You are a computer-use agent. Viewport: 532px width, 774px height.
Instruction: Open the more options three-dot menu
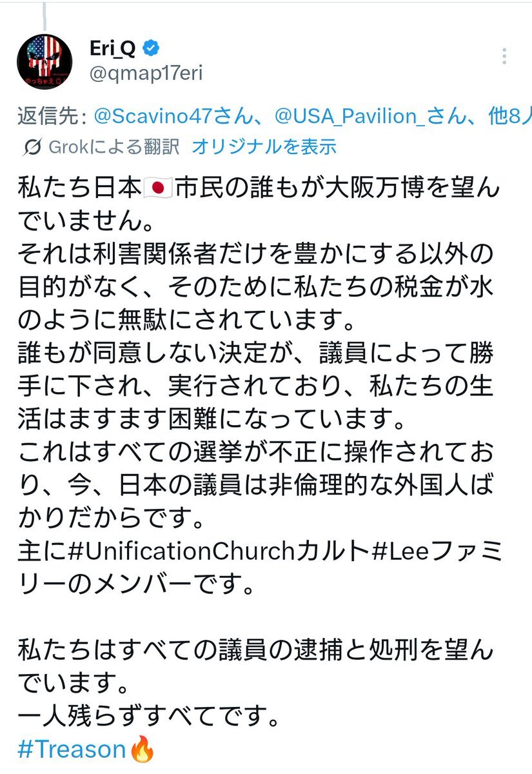point(504,57)
